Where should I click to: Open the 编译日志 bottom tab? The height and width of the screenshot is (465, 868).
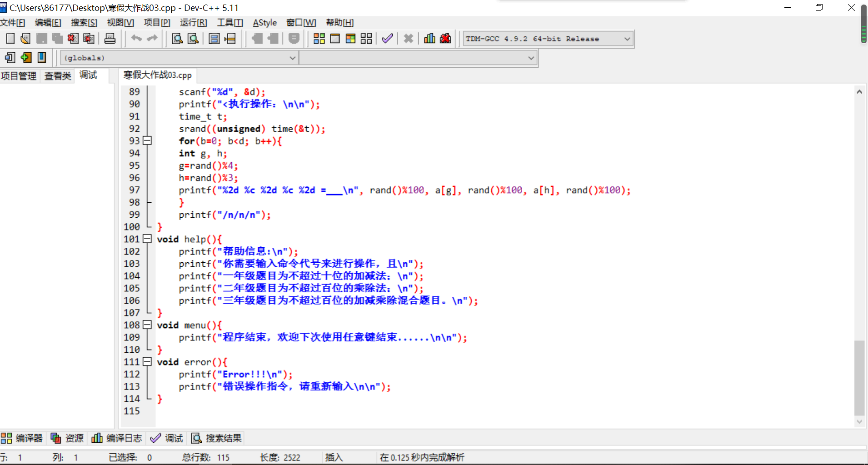point(117,438)
